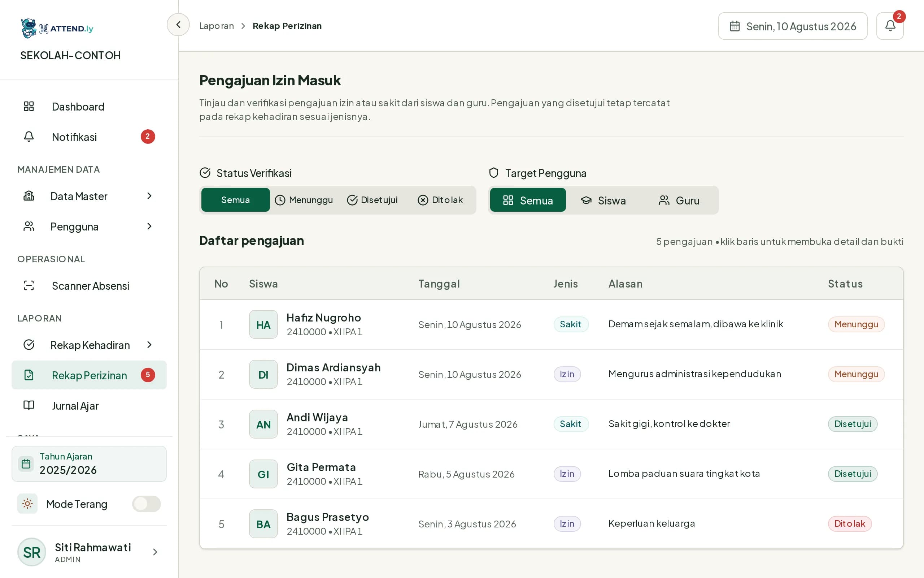
Task: Click the Sakit badge in Andi Wijaya's row
Action: pyautogui.click(x=571, y=424)
